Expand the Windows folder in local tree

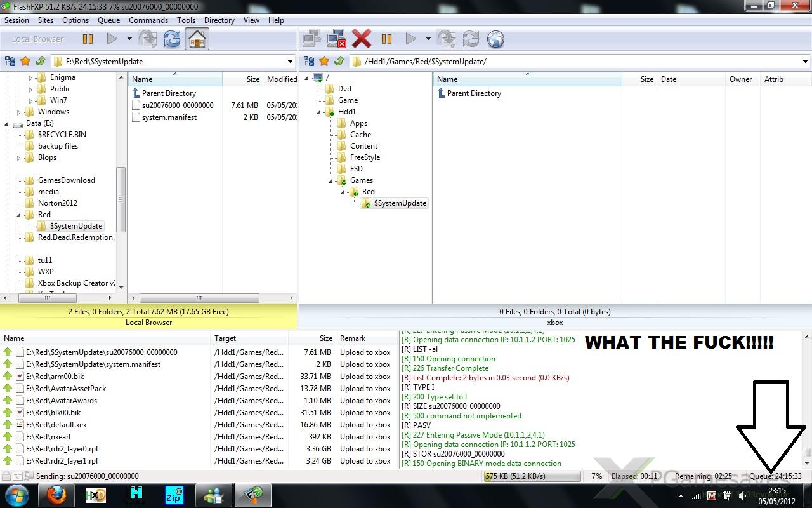click(x=19, y=112)
